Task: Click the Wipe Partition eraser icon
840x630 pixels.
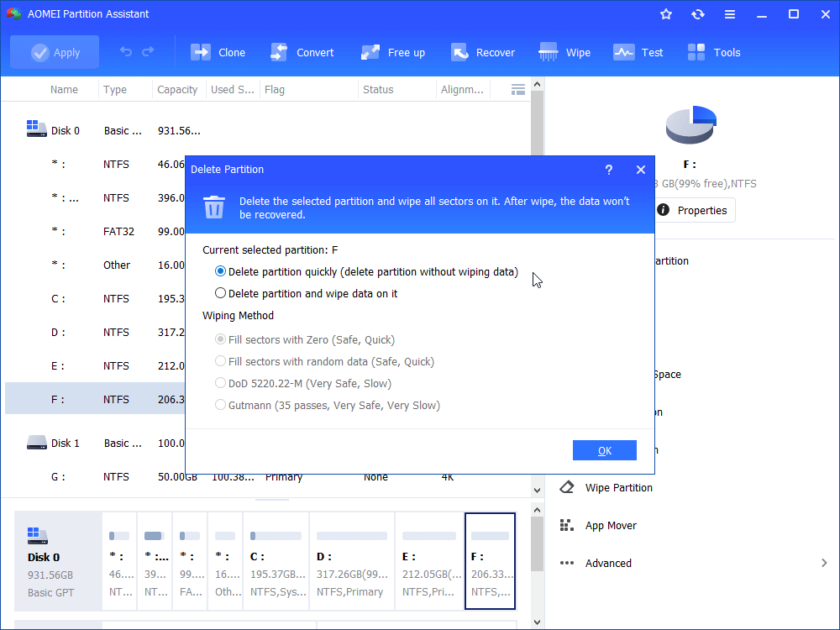Action: pos(567,487)
